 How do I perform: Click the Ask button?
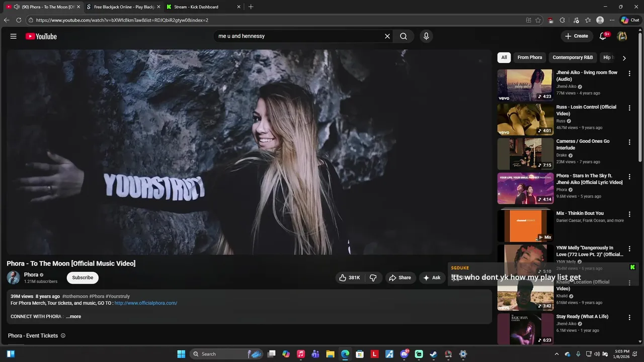point(432,278)
